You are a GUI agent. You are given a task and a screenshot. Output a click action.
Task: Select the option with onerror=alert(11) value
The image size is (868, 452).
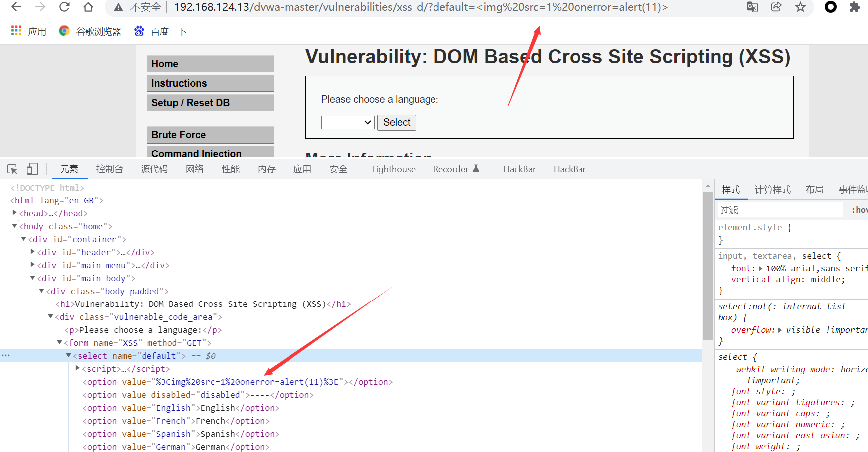coord(238,382)
